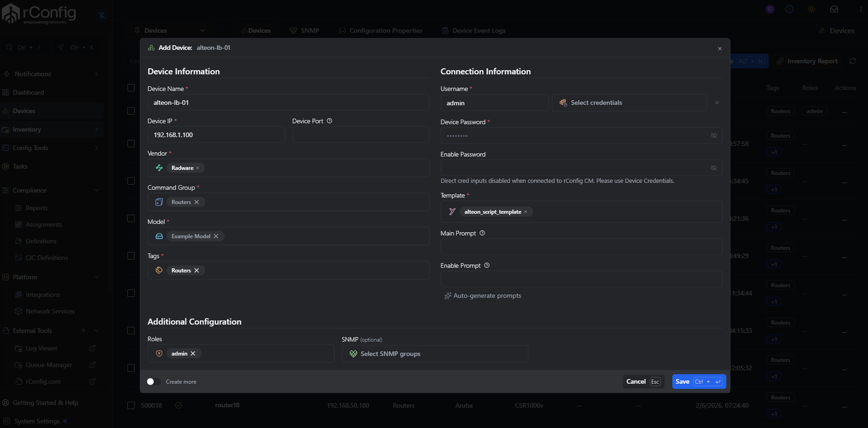Remove the Example Model chip
The height and width of the screenshot is (428, 868).
point(216,236)
